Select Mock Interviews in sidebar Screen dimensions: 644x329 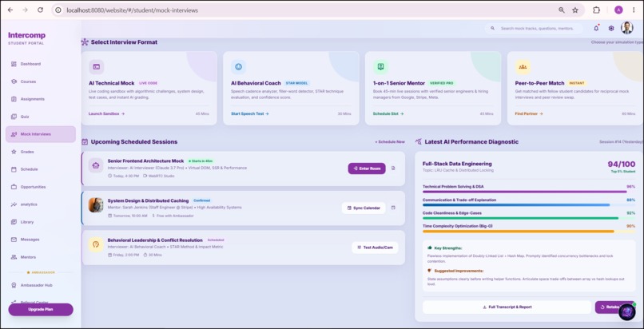coord(41,134)
